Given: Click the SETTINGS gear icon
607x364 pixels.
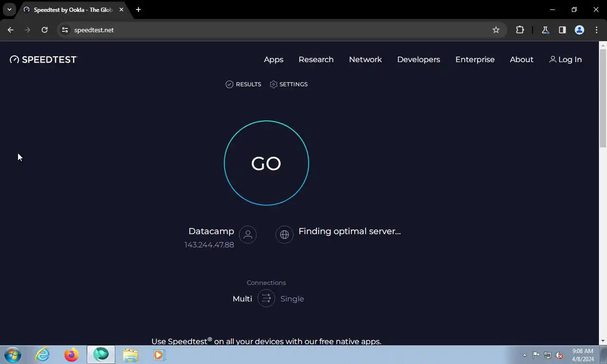Looking at the screenshot, I should click(x=274, y=84).
